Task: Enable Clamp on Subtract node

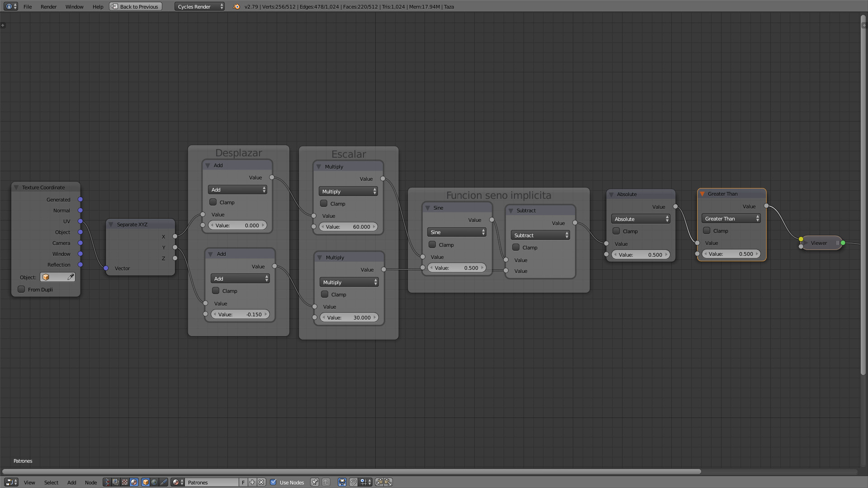Action: (516, 247)
